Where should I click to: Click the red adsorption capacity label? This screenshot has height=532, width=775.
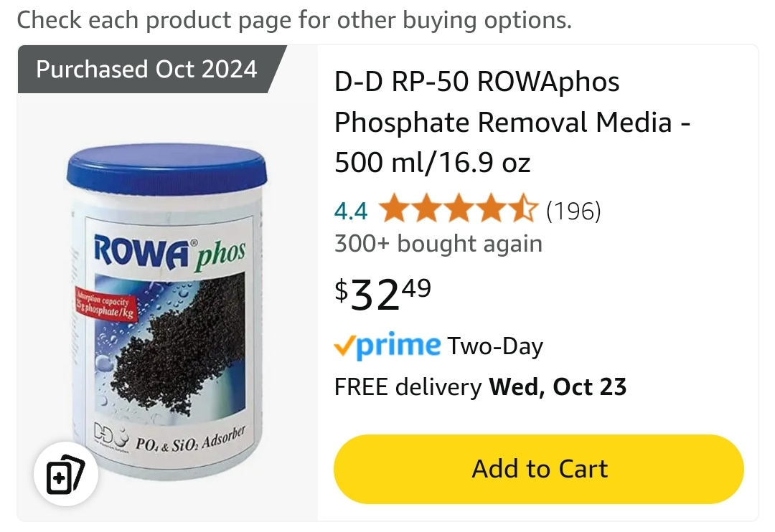click(x=105, y=305)
